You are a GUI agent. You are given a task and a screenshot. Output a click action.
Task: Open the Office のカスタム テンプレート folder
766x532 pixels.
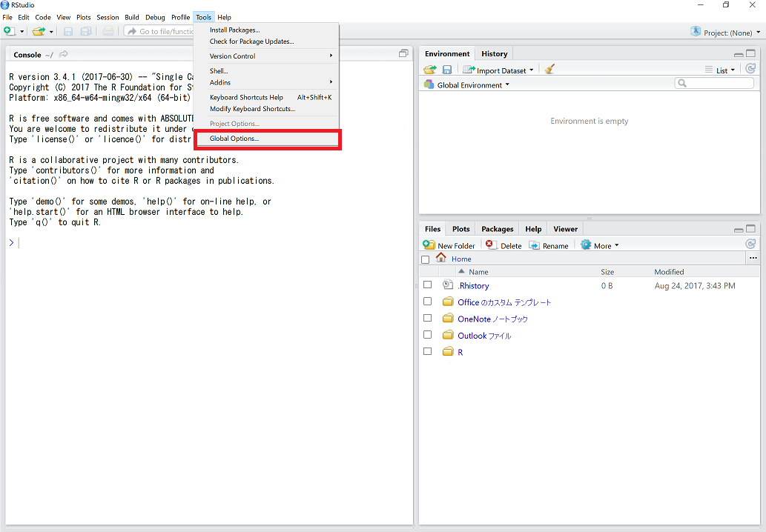(x=504, y=302)
